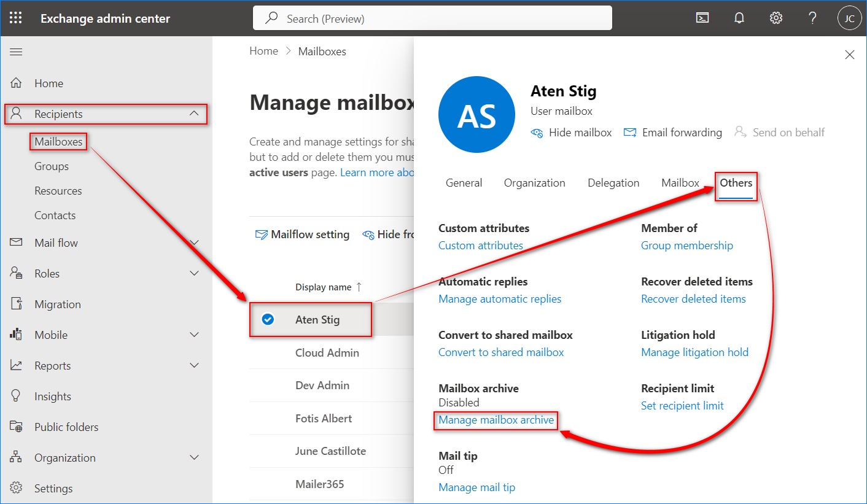Uncheck the Aten Stig row selection circle

click(x=268, y=319)
